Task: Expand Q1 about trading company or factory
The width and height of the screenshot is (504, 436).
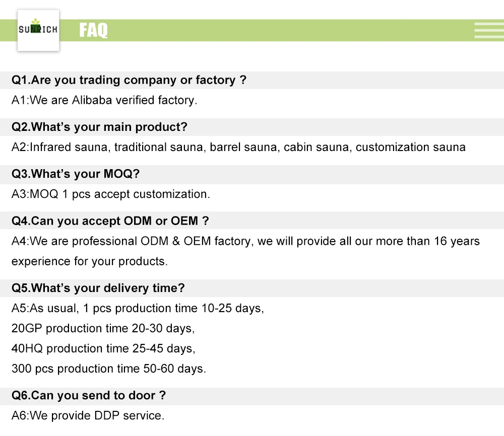Action: coord(129,80)
